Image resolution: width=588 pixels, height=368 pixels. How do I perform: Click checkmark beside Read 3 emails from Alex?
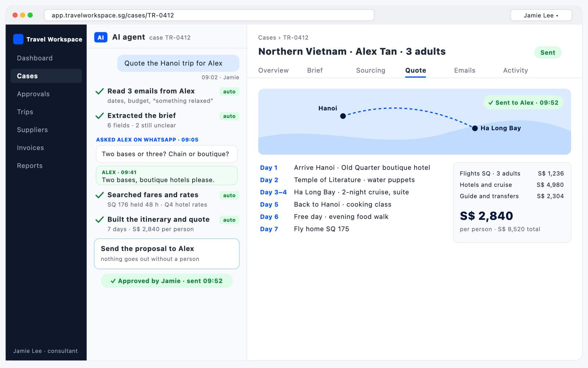pyautogui.click(x=99, y=91)
